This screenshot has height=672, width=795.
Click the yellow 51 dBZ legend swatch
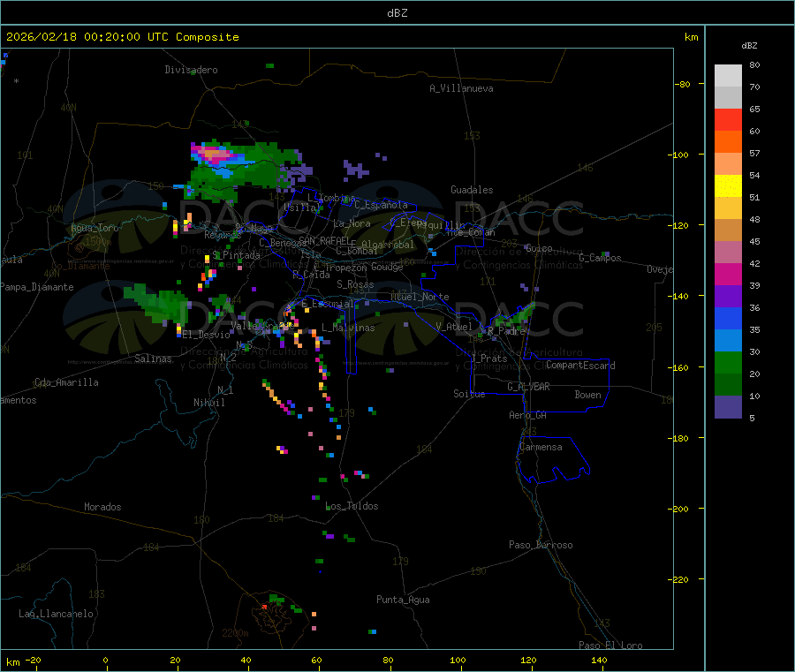pyautogui.click(x=728, y=186)
